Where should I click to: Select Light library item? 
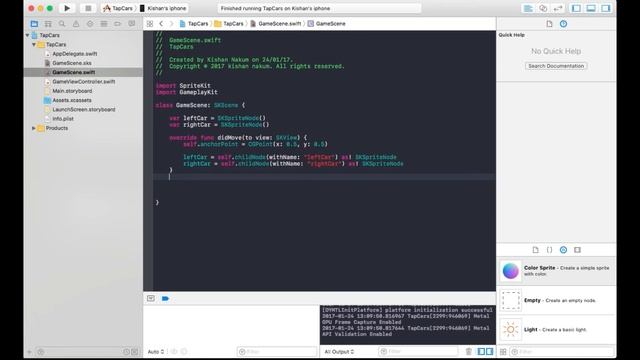(556, 329)
